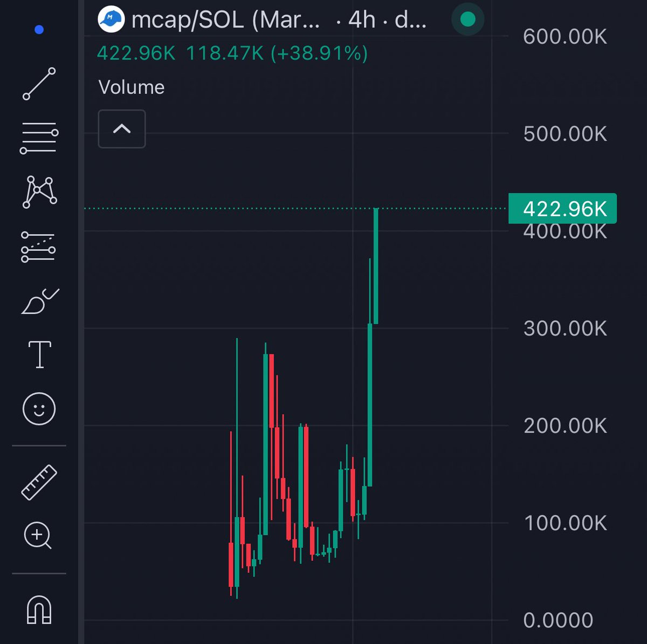Click the 100.00K price axis label
Screen dimensions: 647x644
(x=565, y=523)
